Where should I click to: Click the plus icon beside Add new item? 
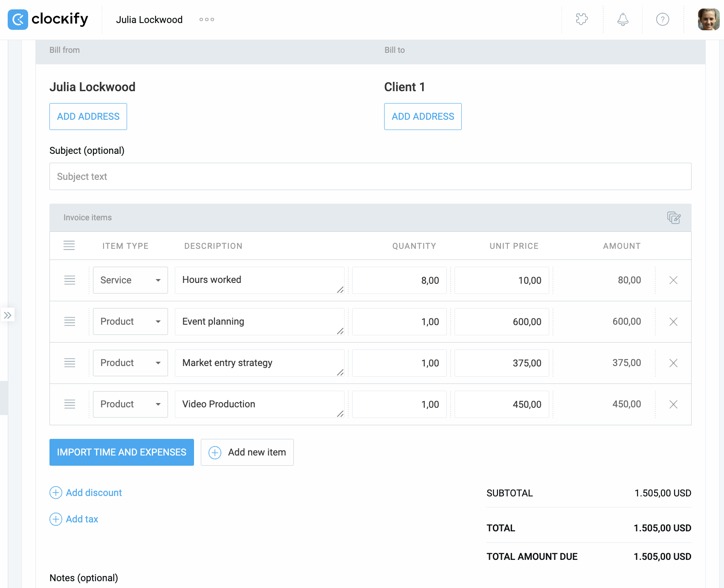coord(214,452)
